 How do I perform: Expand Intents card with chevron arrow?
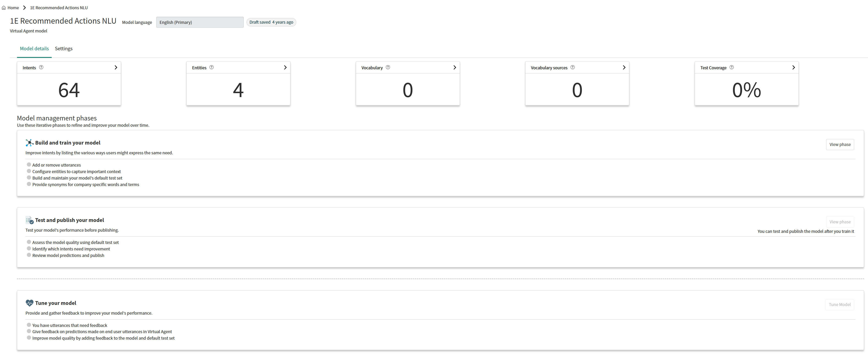[116, 67]
